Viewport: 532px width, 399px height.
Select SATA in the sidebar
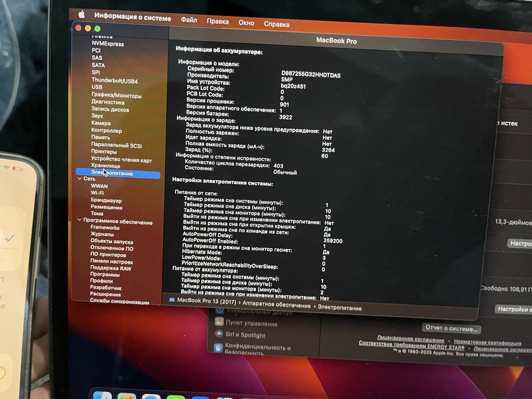click(98, 65)
